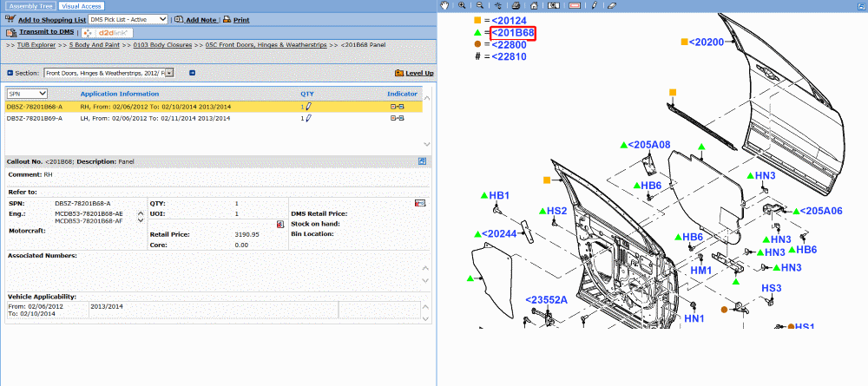The height and width of the screenshot is (386, 868).
Task: Click the zoom-to-area icon in illustration toolbar
Action: tap(553, 5)
